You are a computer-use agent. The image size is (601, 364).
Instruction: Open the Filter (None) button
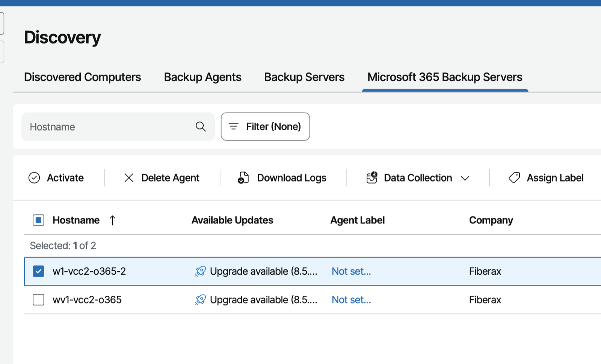(265, 127)
